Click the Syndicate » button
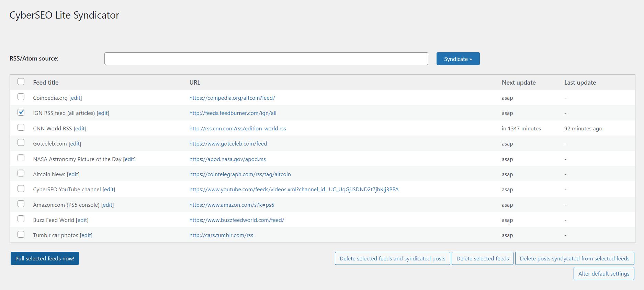Image resolution: width=644 pixels, height=290 pixels. [458, 59]
